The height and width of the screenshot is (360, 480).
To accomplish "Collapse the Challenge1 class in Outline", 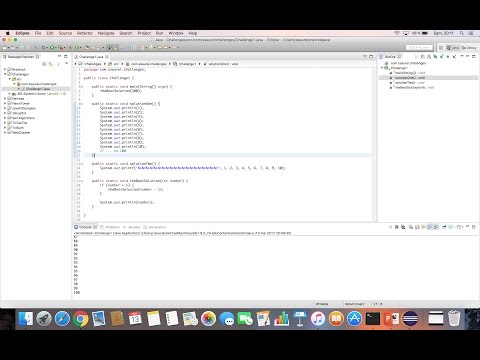I will (x=382, y=68).
